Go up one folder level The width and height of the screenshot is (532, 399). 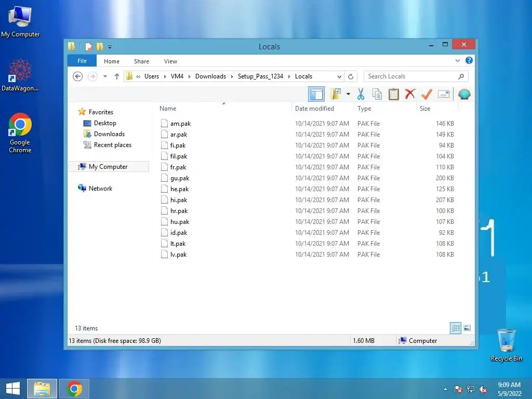pyautogui.click(x=117, y=76)
